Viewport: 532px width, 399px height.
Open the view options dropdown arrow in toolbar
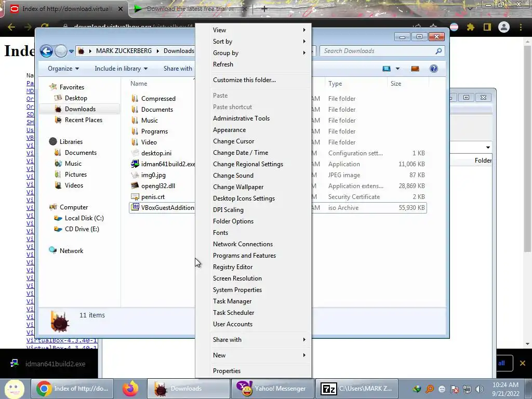pos(397,69)
